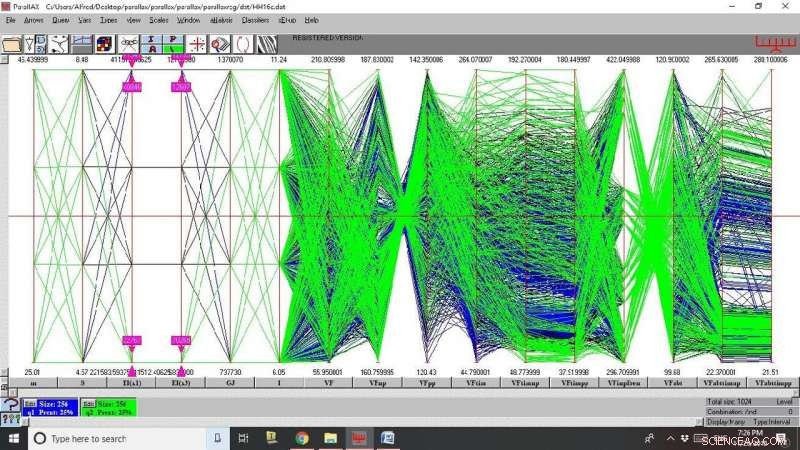This screenshot has width=800, height=450.
Task: Click Edit on green q2 query box
Action: (x=88, y=404)
